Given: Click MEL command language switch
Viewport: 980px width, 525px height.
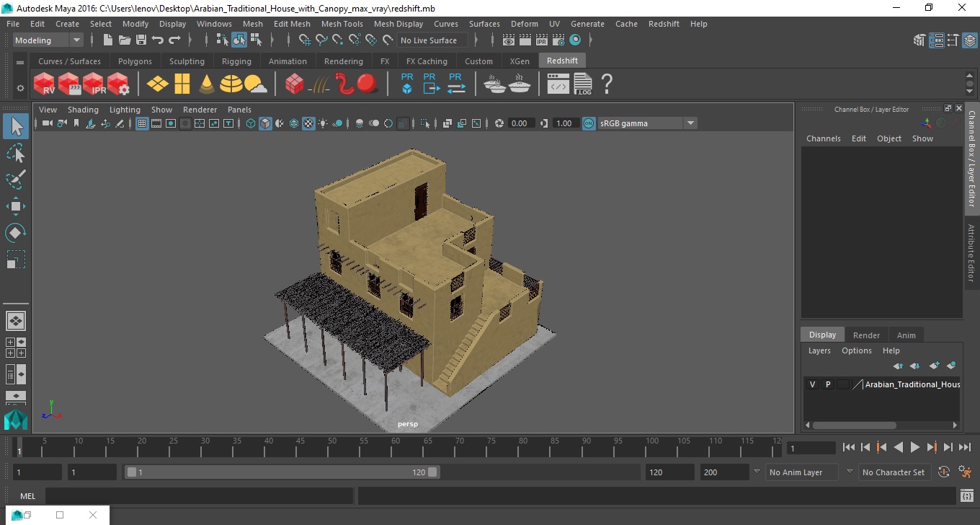Looking at the screenshot, I should (x=28, y=496).
